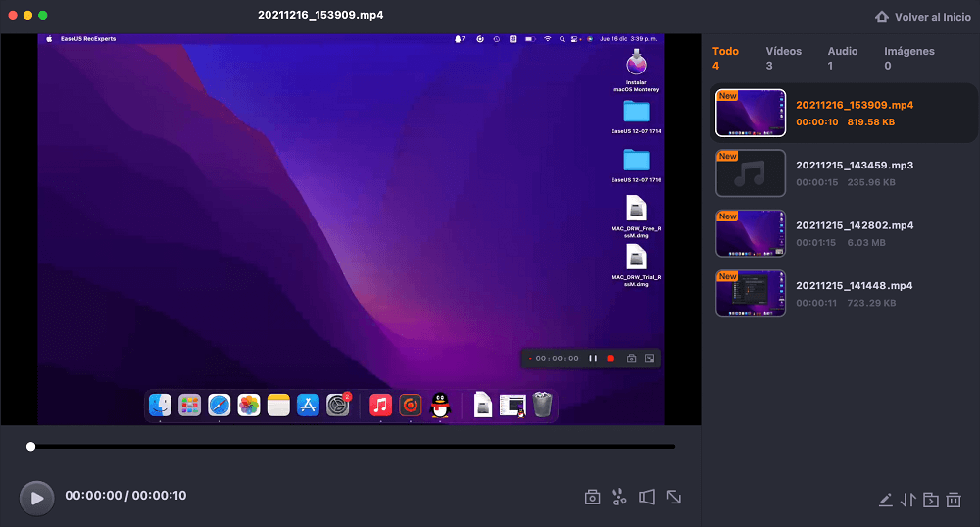
Task: Click the 723.29 KB file size
Action: [871, 303]
